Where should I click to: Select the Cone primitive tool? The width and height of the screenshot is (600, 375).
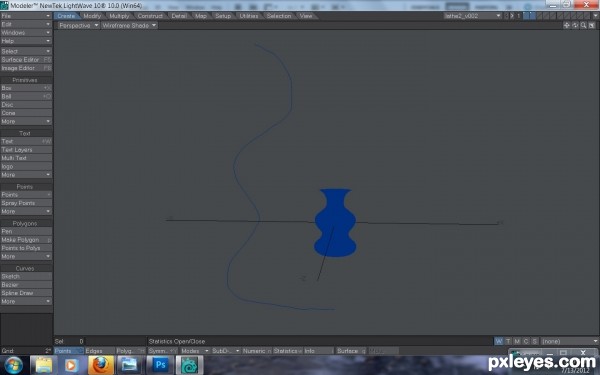point(26,113)
